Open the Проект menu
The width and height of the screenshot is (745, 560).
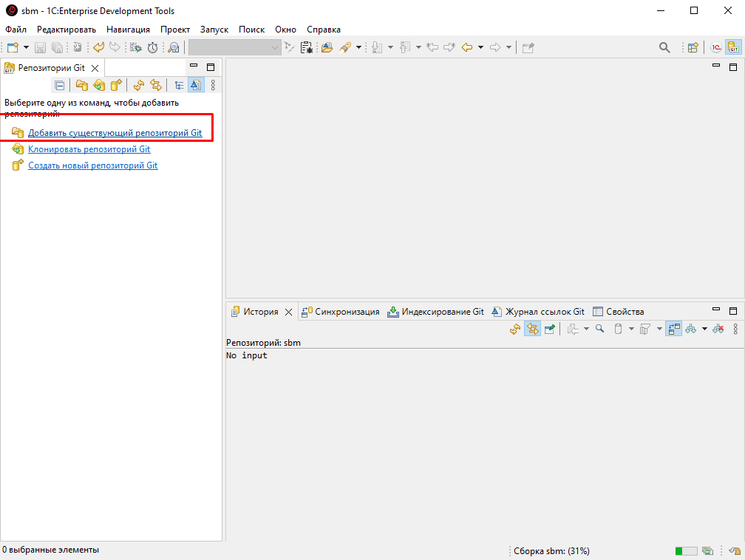(175, 30)
